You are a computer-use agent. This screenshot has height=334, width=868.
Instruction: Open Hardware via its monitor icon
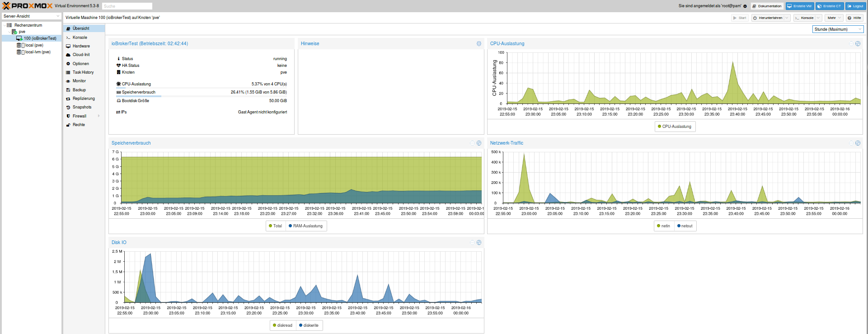pos(68,46)
